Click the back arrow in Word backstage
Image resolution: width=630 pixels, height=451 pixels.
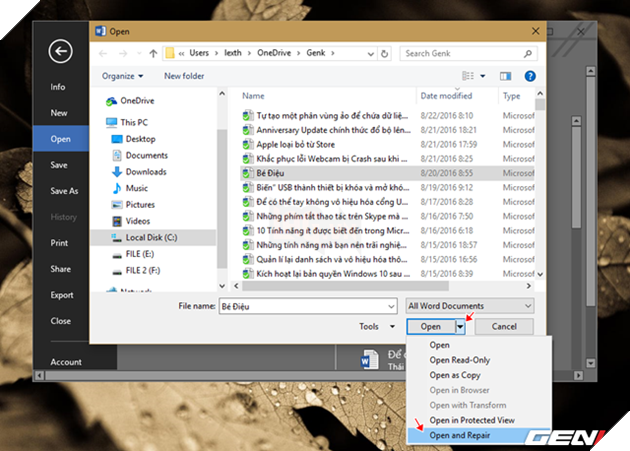[61, 52]
